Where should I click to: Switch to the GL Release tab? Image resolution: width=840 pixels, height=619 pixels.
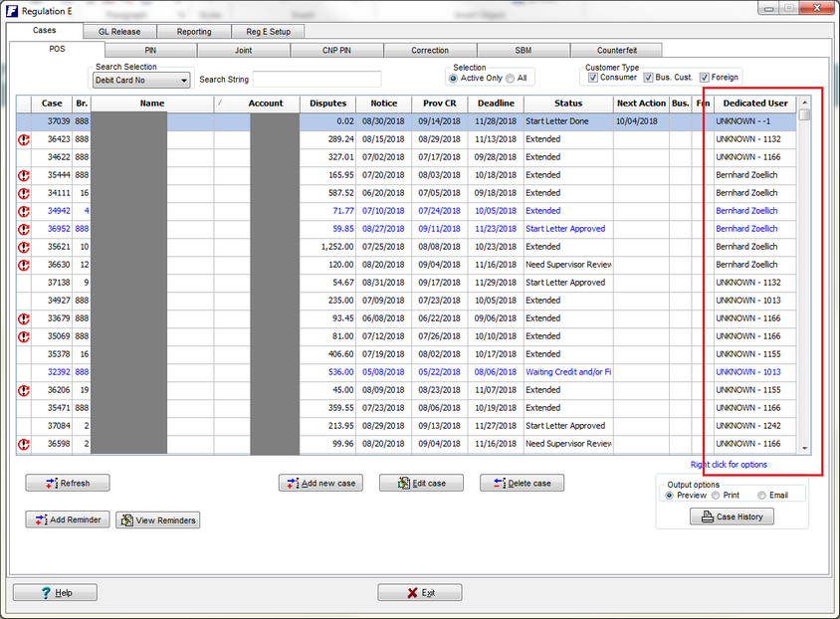[x=118, y=32]
